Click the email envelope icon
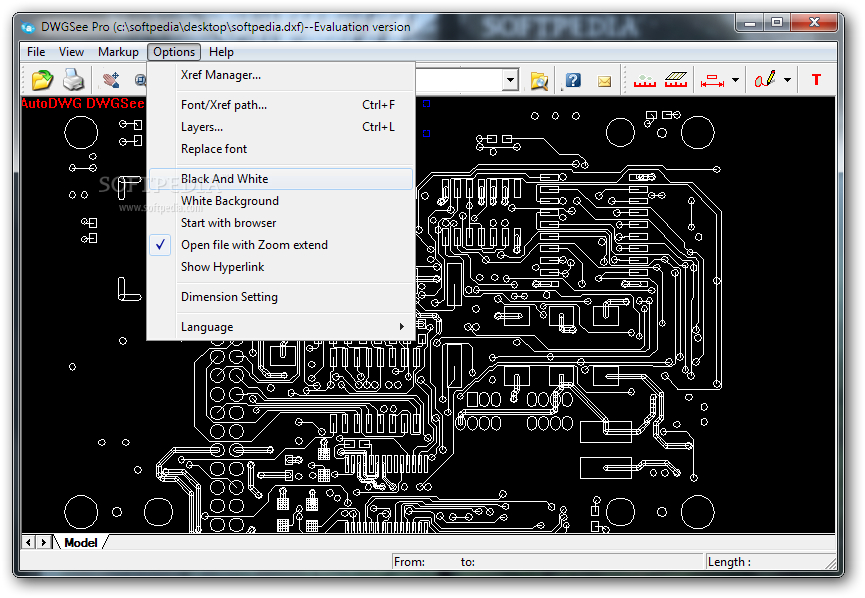The height and width of the screenshot is (598, 865). [x=604, y=81]
